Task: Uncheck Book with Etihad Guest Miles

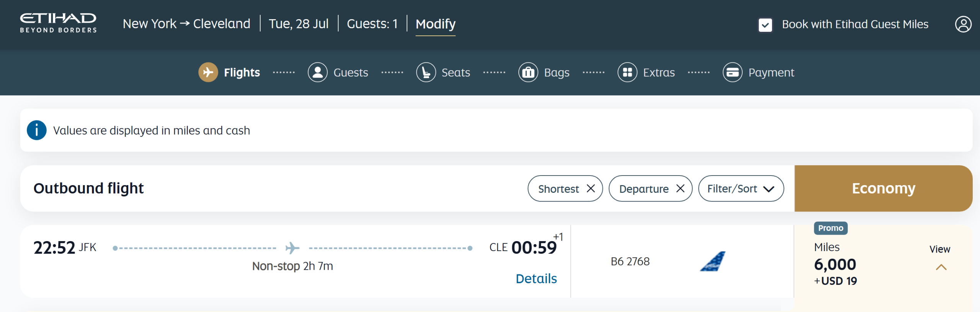Action: [765, 25]
